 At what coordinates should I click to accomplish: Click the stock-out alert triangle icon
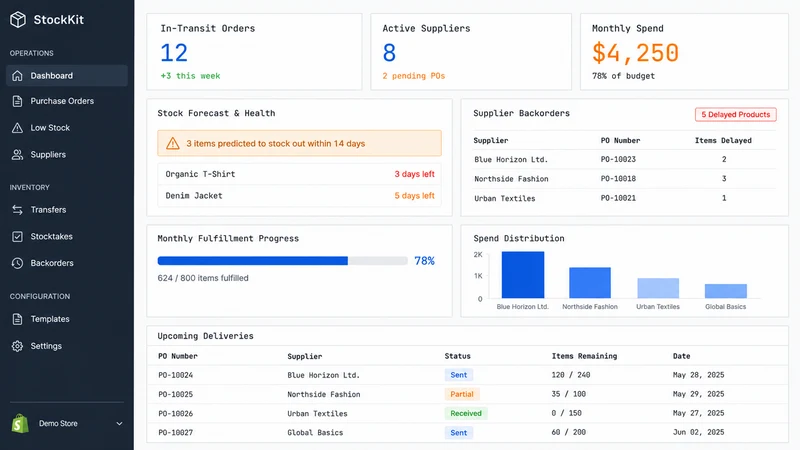click(173, 143)
